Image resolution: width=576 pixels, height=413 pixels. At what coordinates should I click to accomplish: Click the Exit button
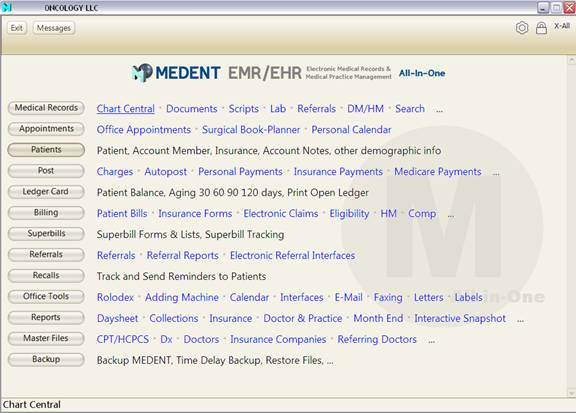pyautogui.click(x=17, y=28)
